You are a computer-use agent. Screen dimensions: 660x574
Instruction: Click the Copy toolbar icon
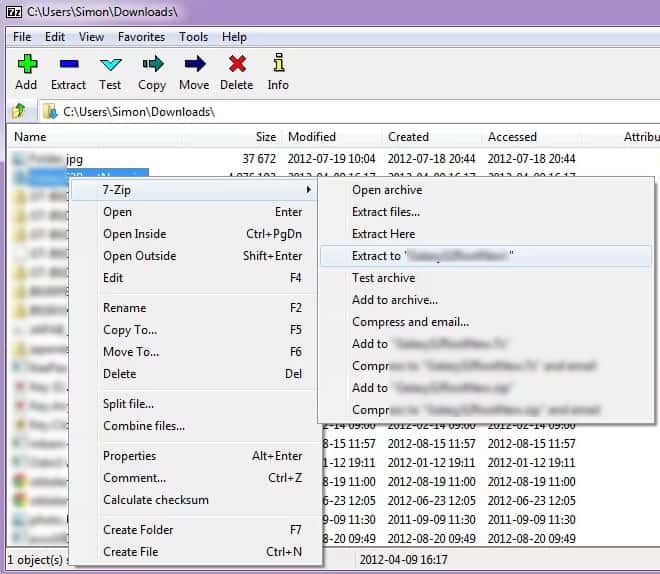click(x=152, y=64)
